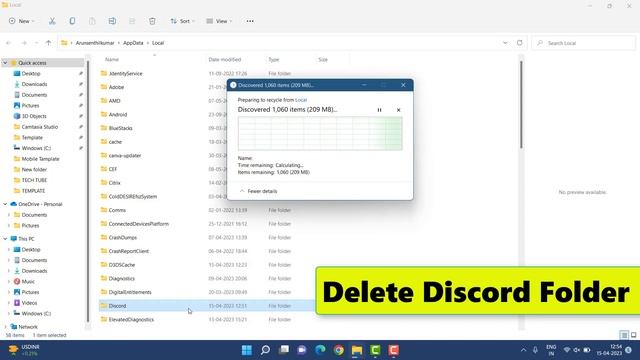640x360 pixels.
Task: Select Videos under This PC
Action: click(29, 303)
